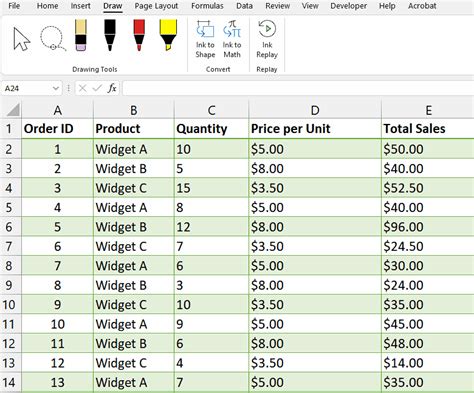
Task: Click the $8.00 price in row 9
Action: (315, 285)
